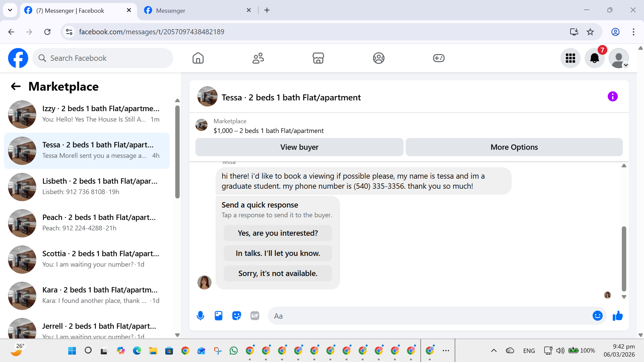Open Scottia's conversation in the list
The height and width of the screenshot is (362, 644).
87,259
